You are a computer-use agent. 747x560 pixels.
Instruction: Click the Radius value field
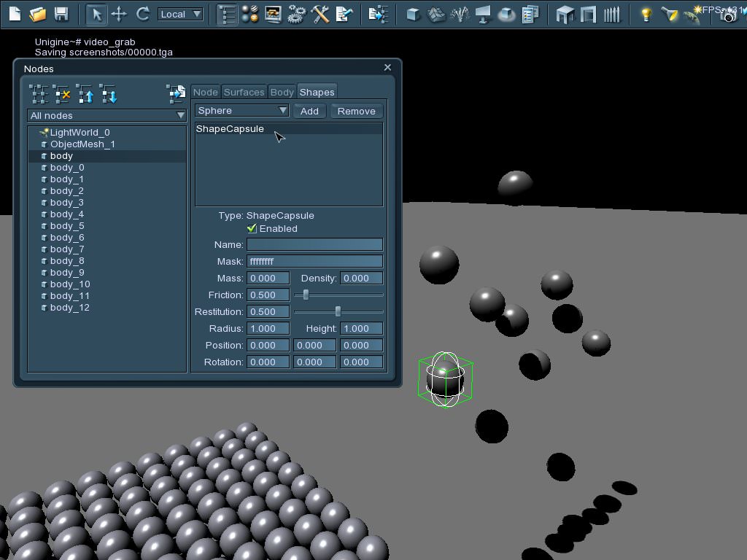(268, 329)
